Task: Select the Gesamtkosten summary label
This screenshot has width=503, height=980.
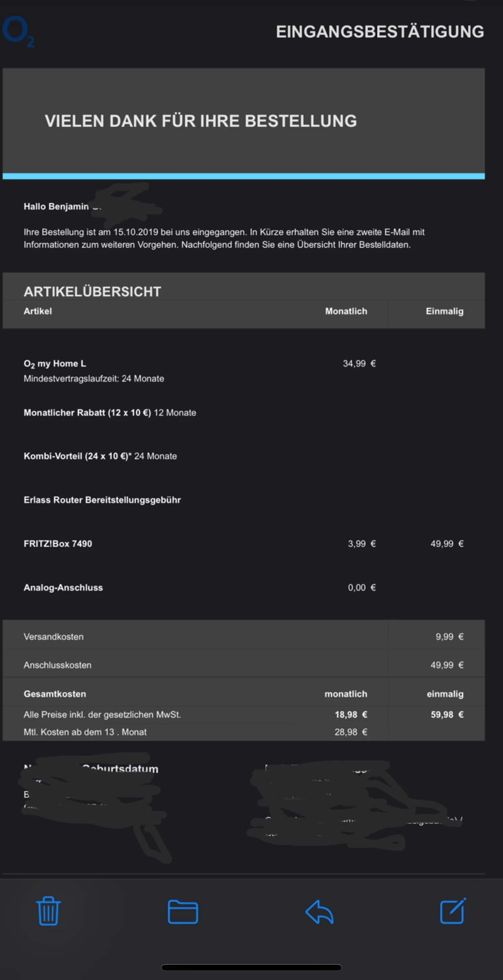Action: (55, 694)
